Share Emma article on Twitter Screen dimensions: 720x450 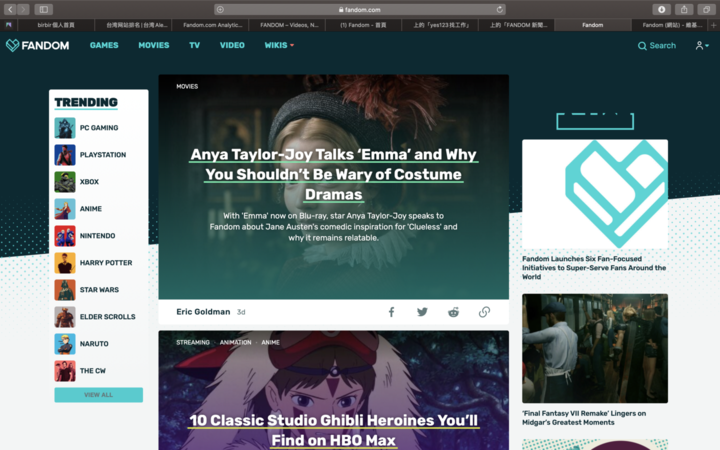[422, 312]
